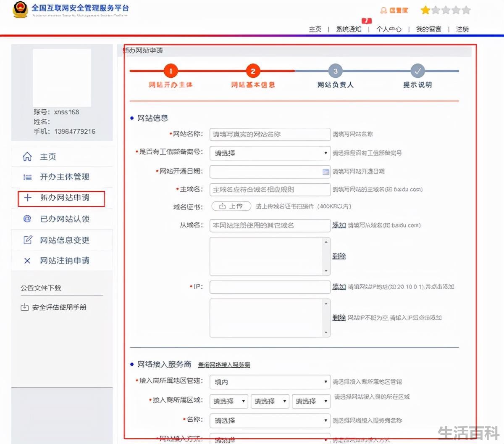Click the step 1 circle 网站开办主体
Screen dimensions: 504x444
coord(171,71)
